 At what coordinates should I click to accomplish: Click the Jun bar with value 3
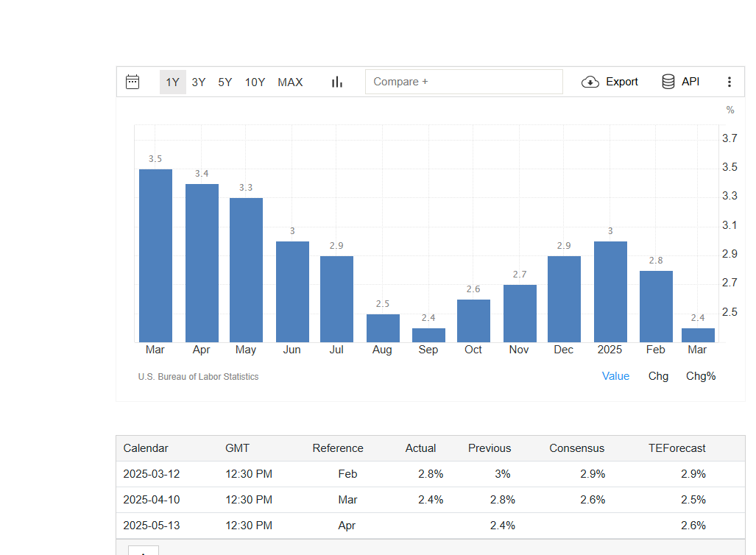pos(293,291)
